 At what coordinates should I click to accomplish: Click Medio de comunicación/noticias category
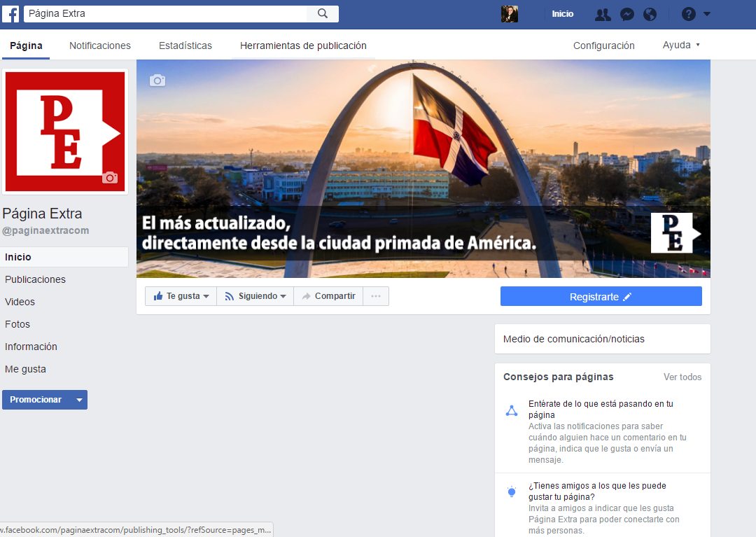coord(574,339)
